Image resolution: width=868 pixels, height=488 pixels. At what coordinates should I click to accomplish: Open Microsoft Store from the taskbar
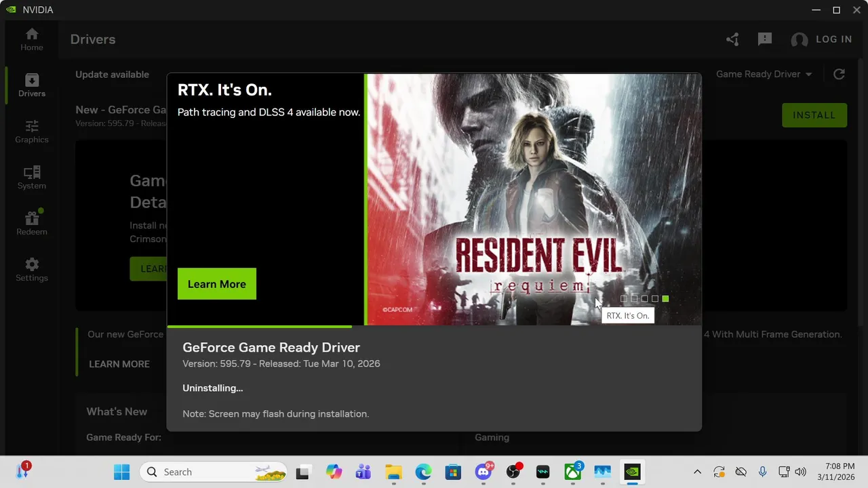tap(453, 472)
